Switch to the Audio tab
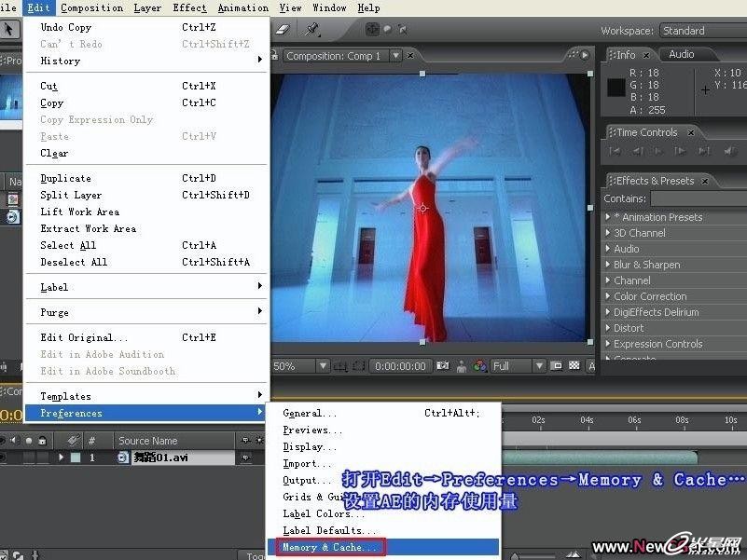The width and height of the screenshot is (747, 560). 681,54
